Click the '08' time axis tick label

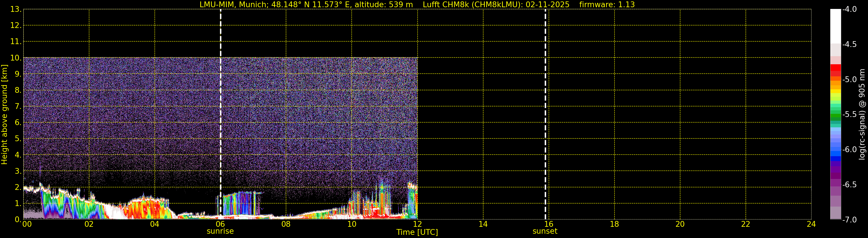pos(286,224)
